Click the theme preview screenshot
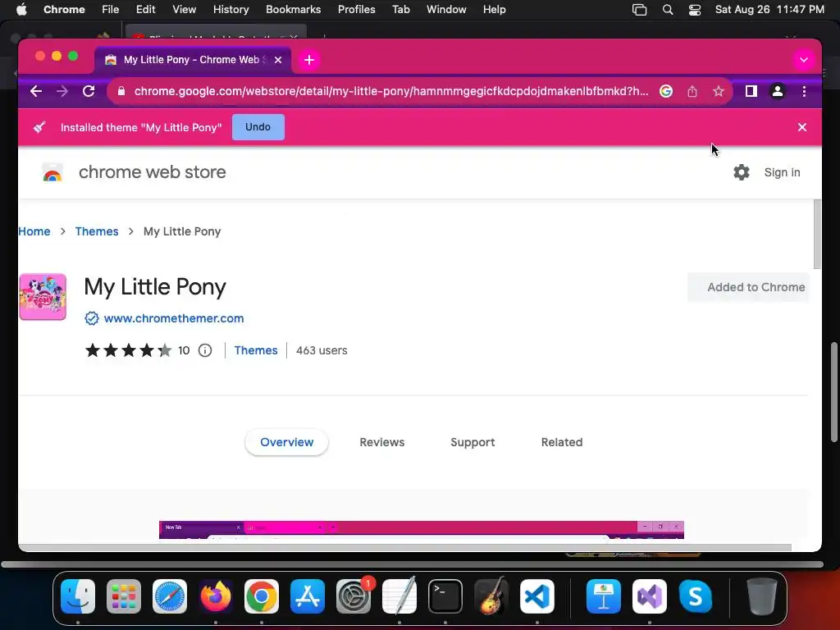 [421, 530]
